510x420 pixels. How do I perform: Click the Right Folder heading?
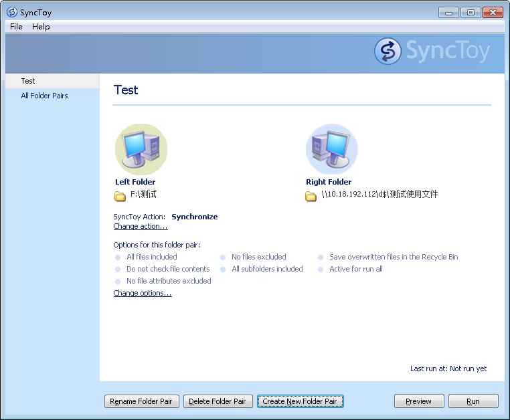click(x=329, y=182)
